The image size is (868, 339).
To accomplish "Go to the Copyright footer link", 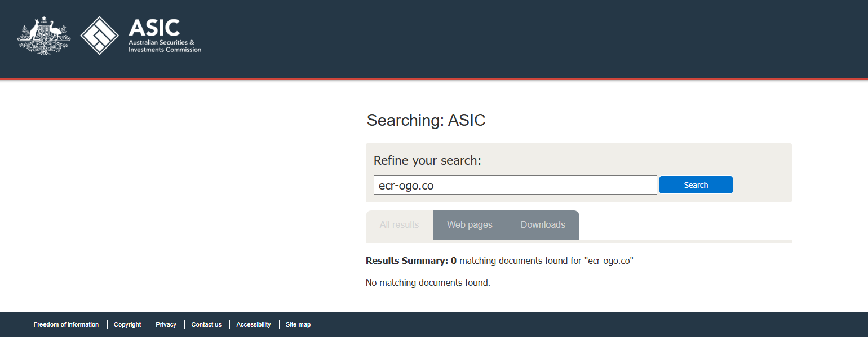I will point(127,324).
